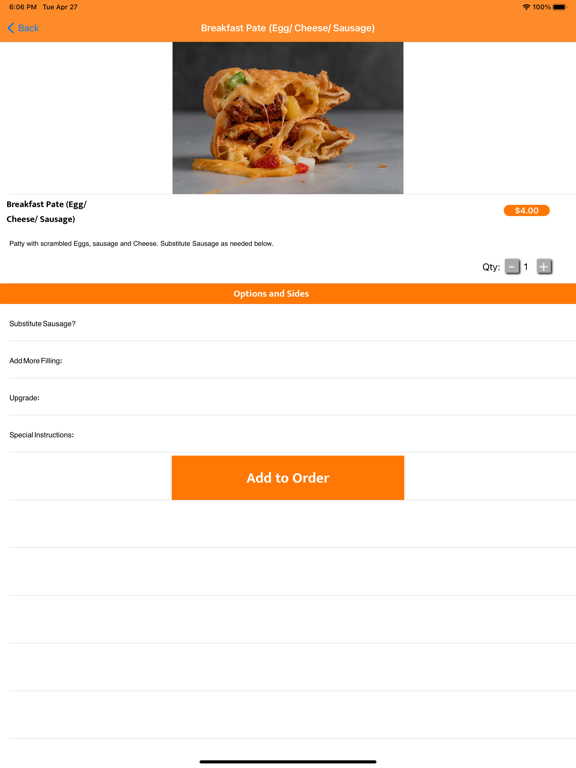Tap the patty description text
The width and height of the screenshot is (576, 768).
coord(142,243)
